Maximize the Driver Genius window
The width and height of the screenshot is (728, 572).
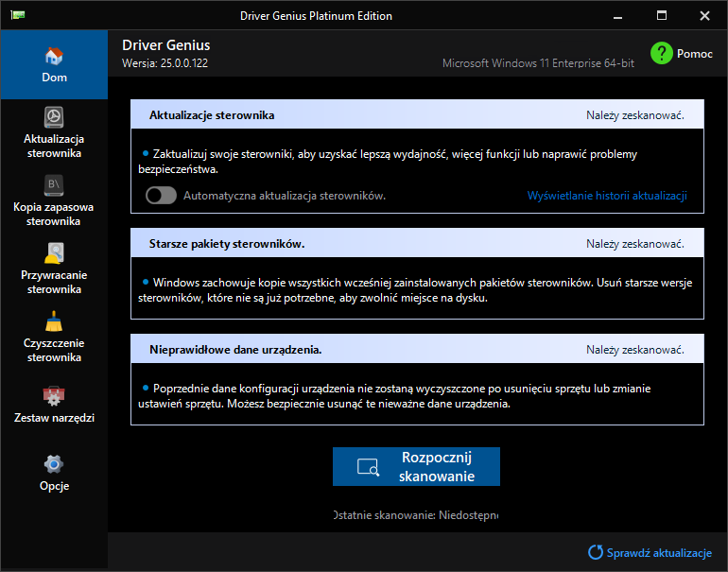pos(662,16)
